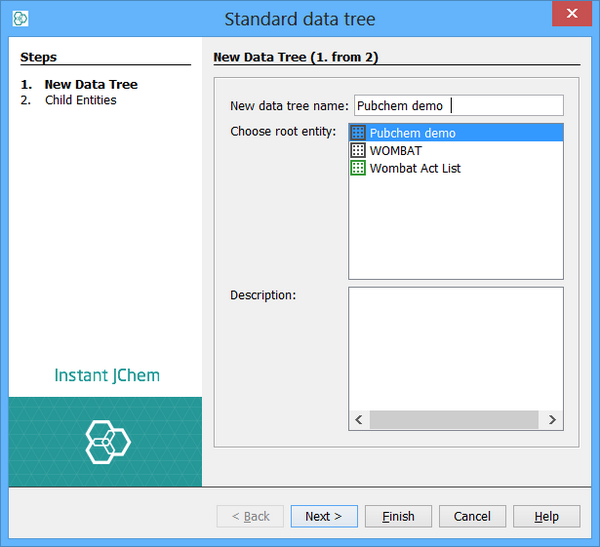
Task: Click the New data tree name field
Action: (458, 106)
